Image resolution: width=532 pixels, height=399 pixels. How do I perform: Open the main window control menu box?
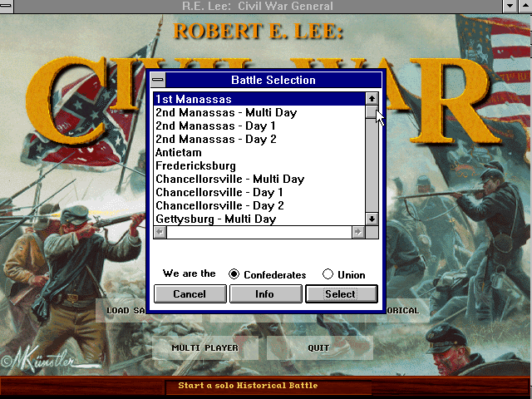click(6, 6)
